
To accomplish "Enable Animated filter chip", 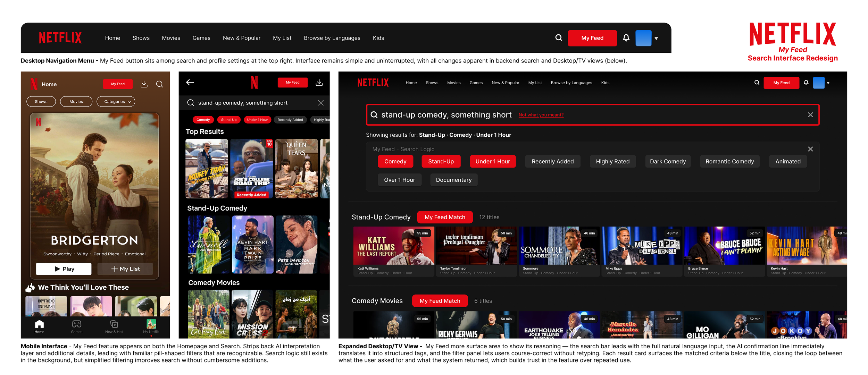I will point(788,161).
